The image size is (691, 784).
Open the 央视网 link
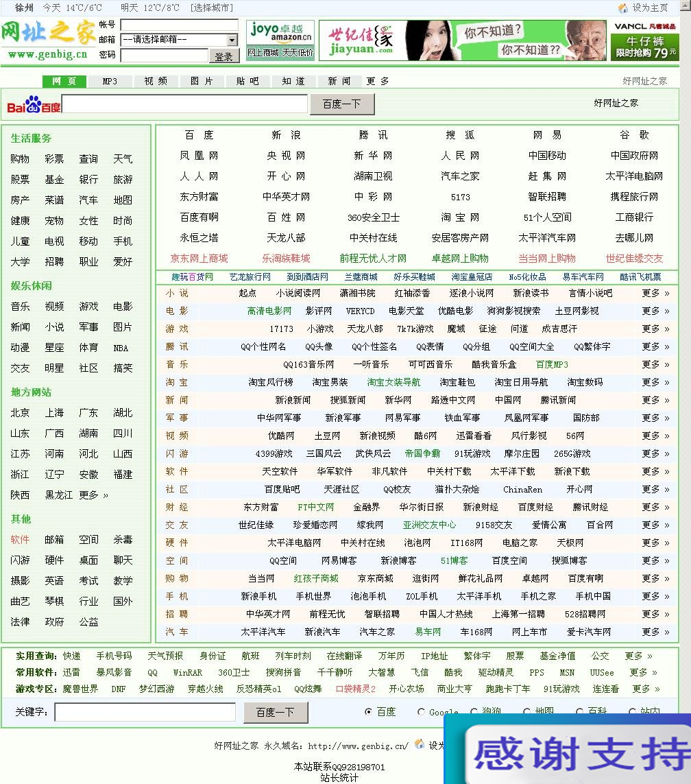(x=286, y=156)
